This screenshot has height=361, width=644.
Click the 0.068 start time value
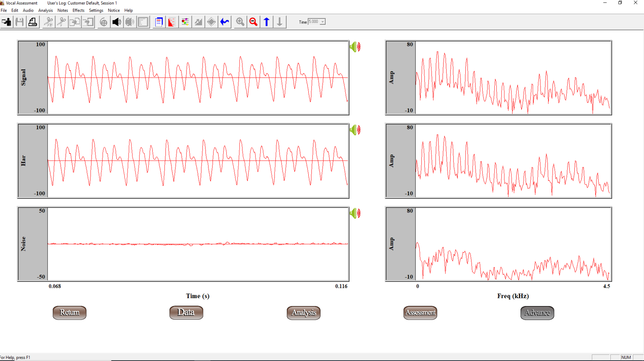pos(55,286)
